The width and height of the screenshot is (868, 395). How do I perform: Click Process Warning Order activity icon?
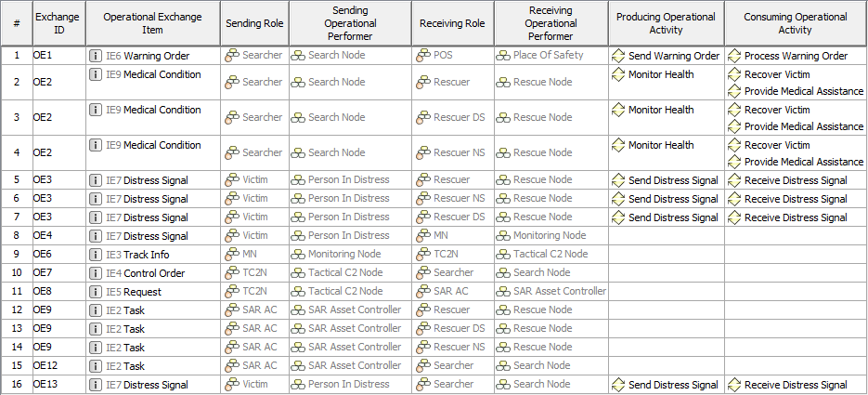(x=734, y=56)
